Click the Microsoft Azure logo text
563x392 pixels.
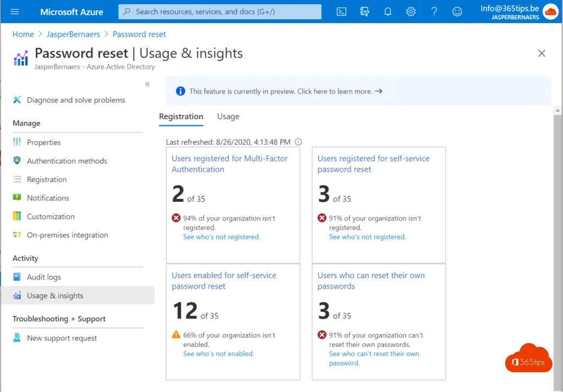71,12
